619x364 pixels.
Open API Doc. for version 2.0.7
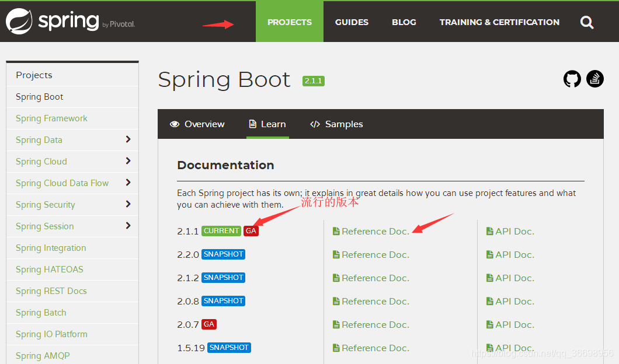(x=510, y=324)
